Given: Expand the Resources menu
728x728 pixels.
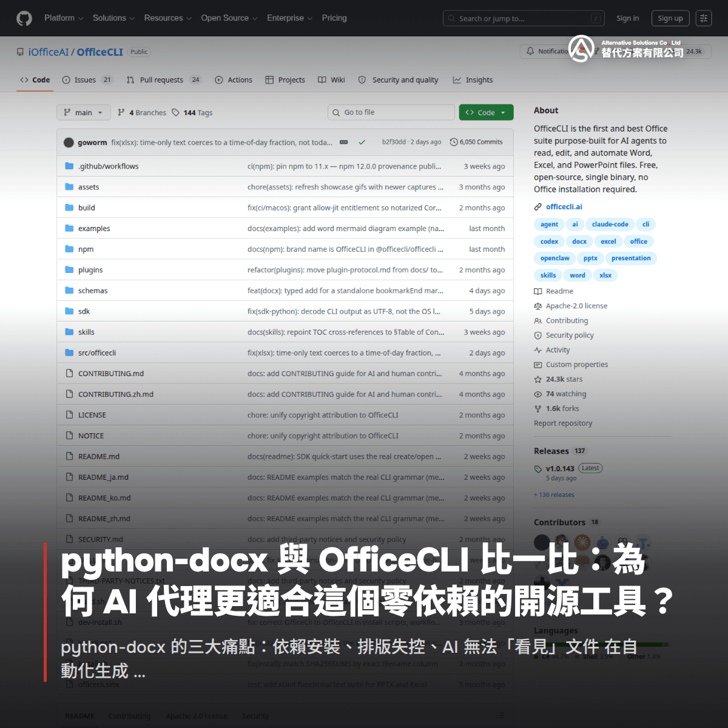Looking at the screenshot, I should [x=167, y=18].
